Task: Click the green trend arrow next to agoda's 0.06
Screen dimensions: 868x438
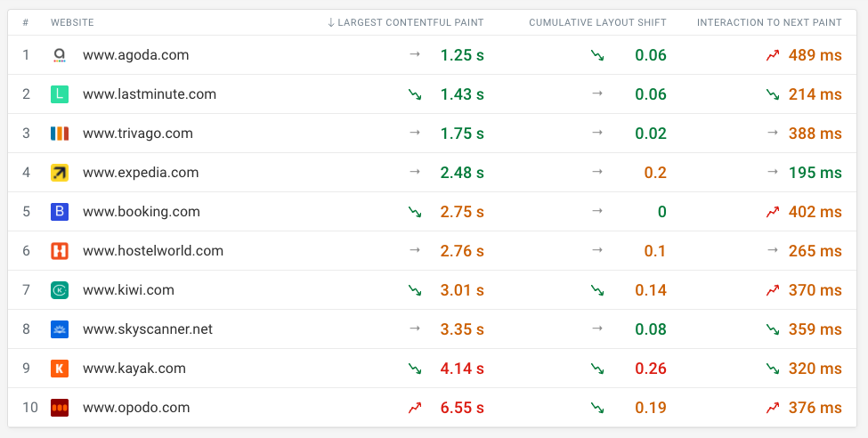Action: pos(596,55)
